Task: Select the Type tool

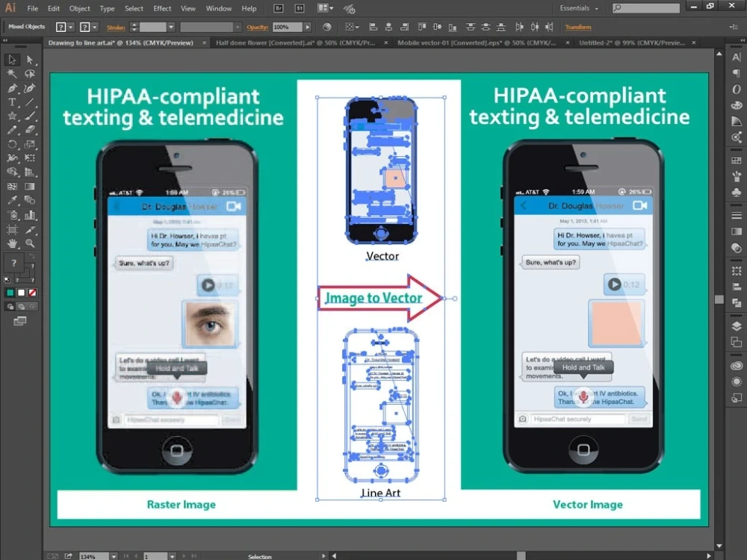Action: (x=12, y=102)
